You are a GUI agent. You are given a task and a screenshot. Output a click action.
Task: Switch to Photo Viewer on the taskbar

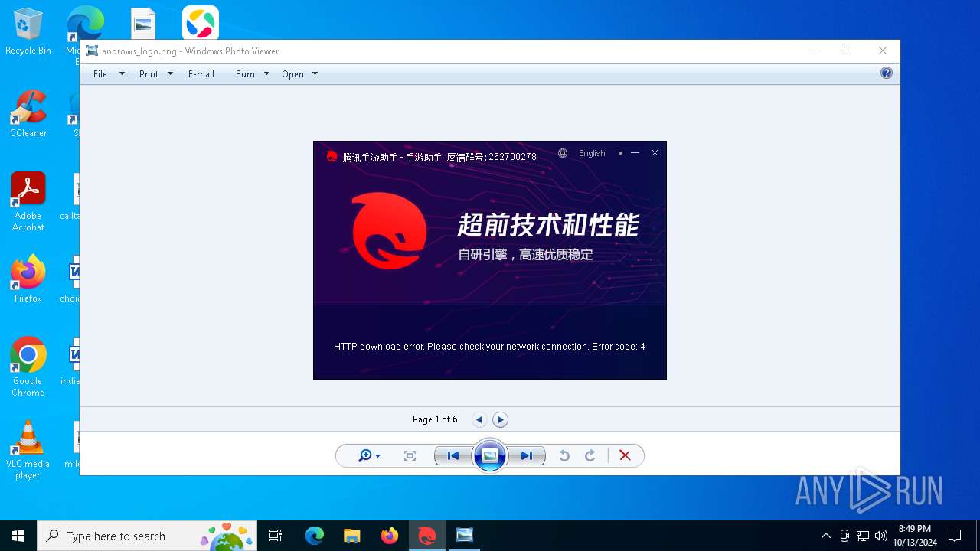click(464, 536)
